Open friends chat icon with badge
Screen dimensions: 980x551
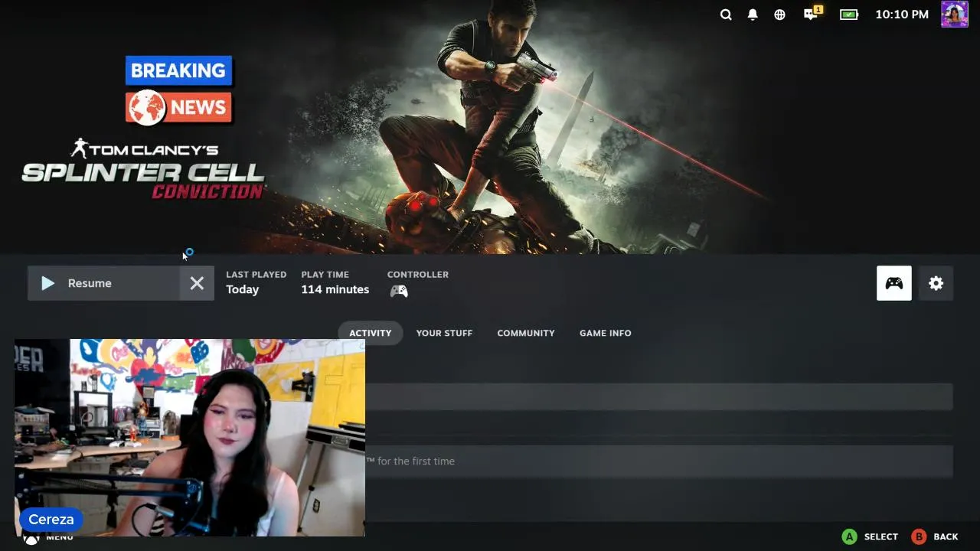[x=812, y=13]
